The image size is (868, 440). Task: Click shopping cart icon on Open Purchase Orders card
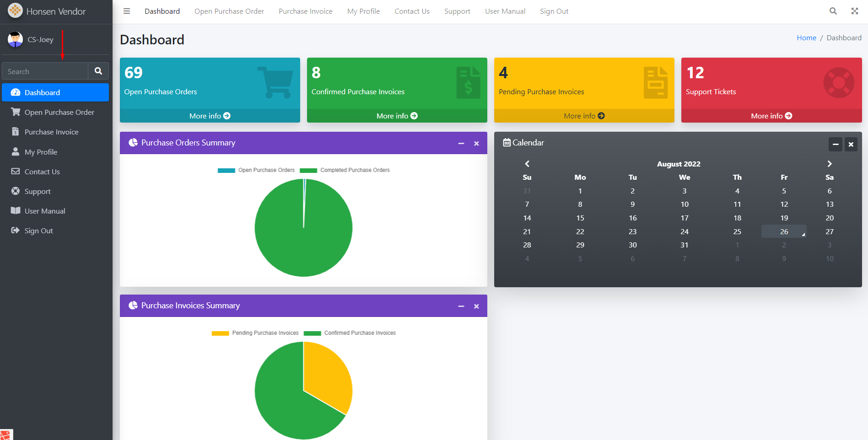(275, 82)
